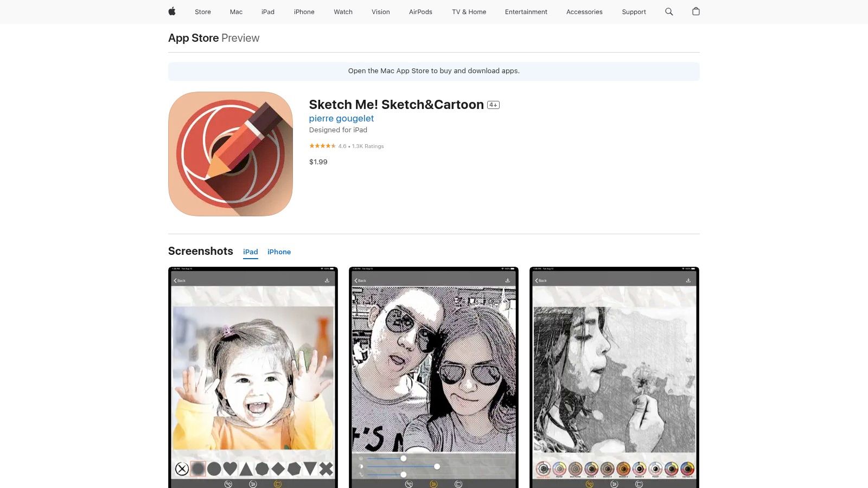
Task: Click the 'Screenshots' section heading
Action: pyautogui.click(x=201, y=251)
